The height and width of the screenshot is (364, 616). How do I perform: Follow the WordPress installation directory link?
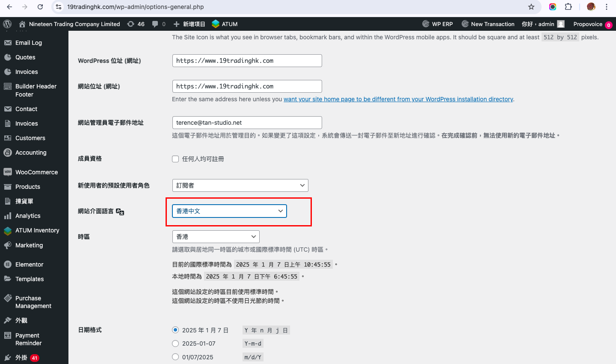click(x=398, y=99)
